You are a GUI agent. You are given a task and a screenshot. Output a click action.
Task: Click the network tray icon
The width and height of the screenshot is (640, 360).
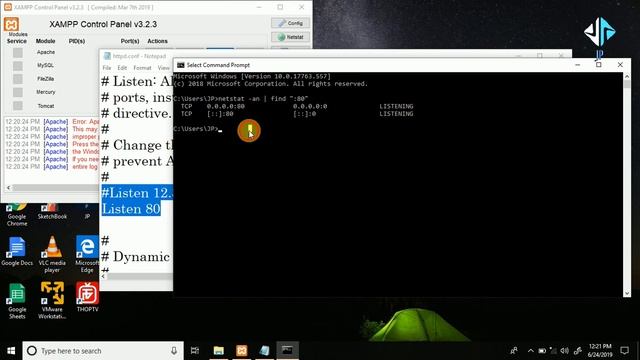pos(553,351)
